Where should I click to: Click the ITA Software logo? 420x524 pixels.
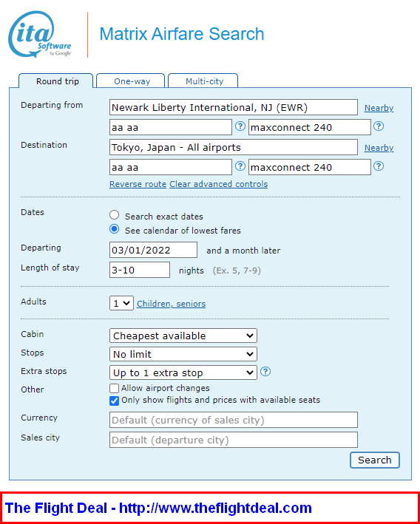pyautogui.click(x=39, y=35)
